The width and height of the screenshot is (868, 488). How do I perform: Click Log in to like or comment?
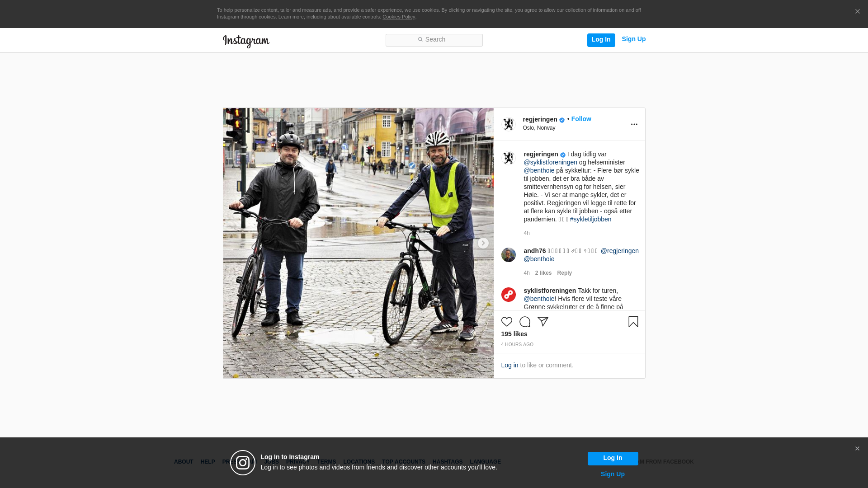coord(509,365)
